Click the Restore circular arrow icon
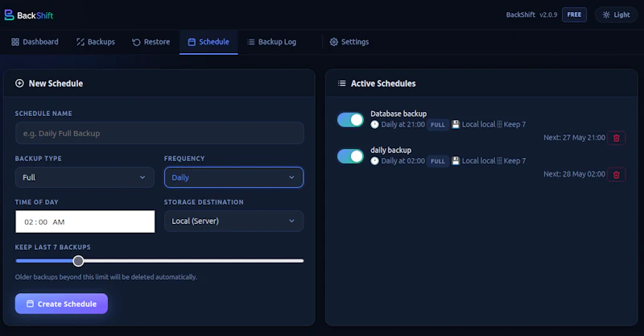 136,42
